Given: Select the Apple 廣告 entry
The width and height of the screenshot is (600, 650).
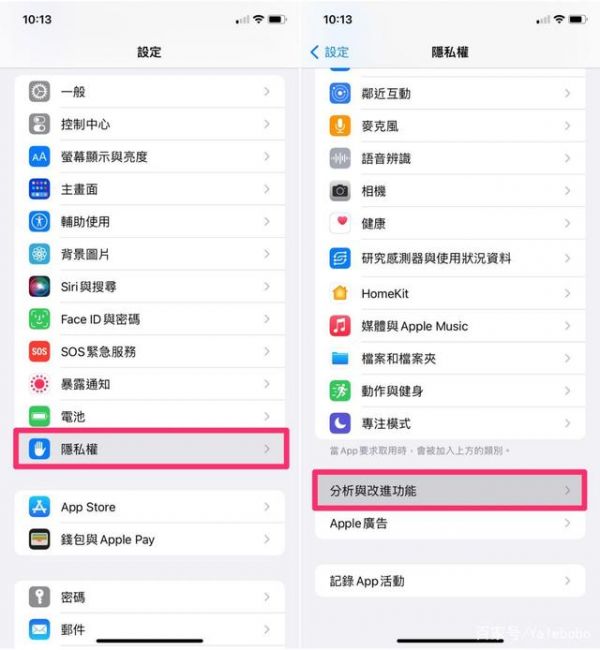Looking at the screenshot, I should point(450,524).
